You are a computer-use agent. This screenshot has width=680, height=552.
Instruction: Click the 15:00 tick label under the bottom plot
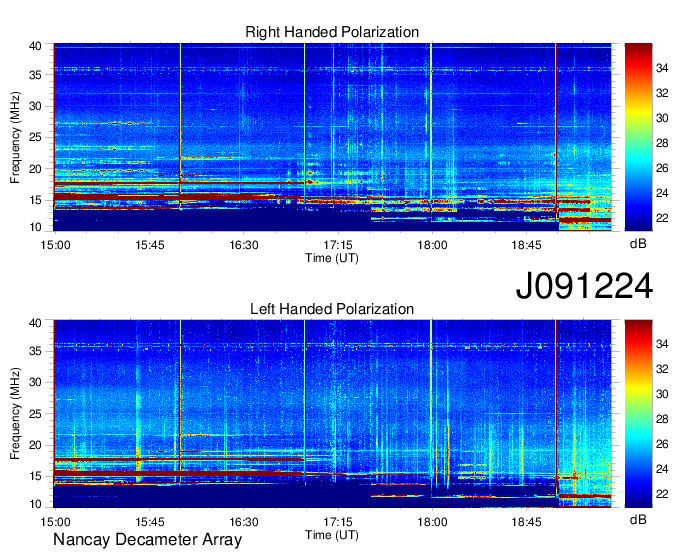55,522
